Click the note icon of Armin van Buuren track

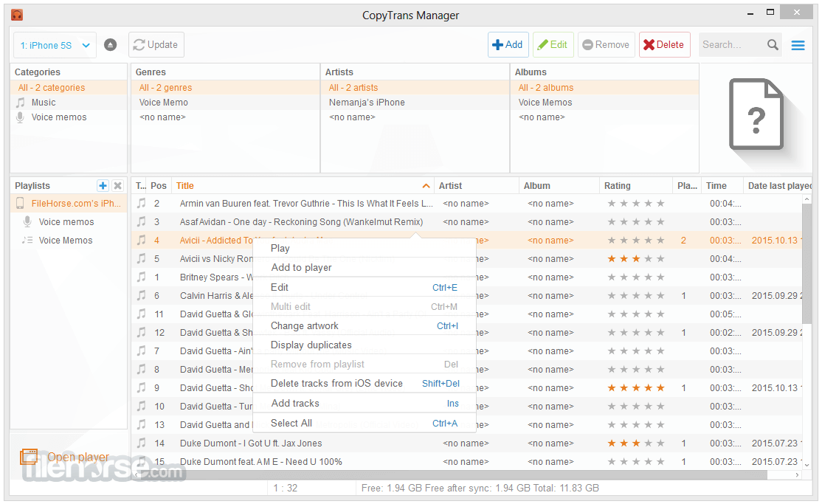tap(141, 203)
